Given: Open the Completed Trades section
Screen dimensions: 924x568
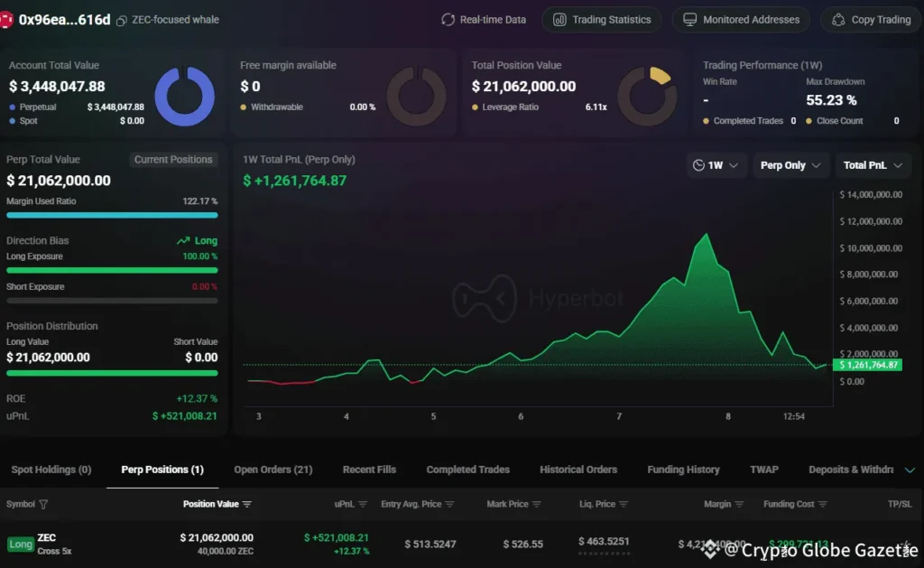Looking at the screenshot, I should click(x=468, y=470).
